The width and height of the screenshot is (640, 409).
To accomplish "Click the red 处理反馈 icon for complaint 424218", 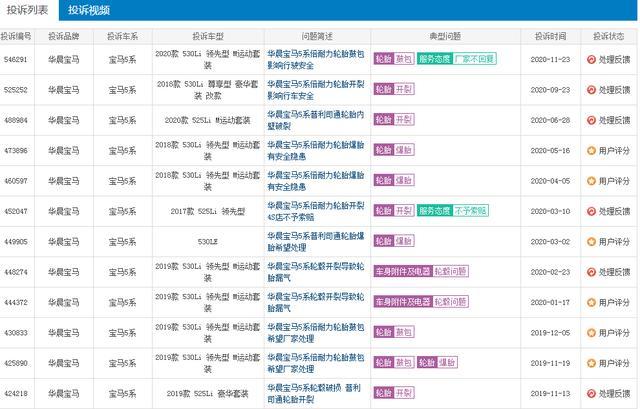I will click(x=591, y=393).
